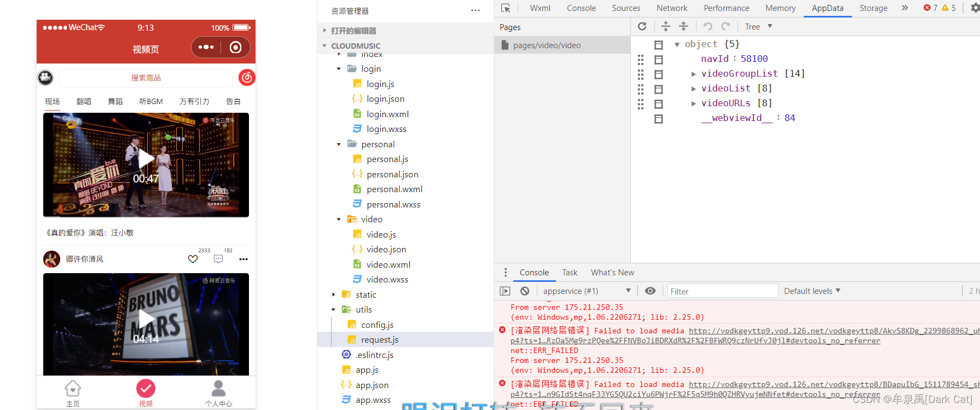Open the Default levels dropdown
The width and height of the screenshot is (980, 410).
tap(812, 291)
